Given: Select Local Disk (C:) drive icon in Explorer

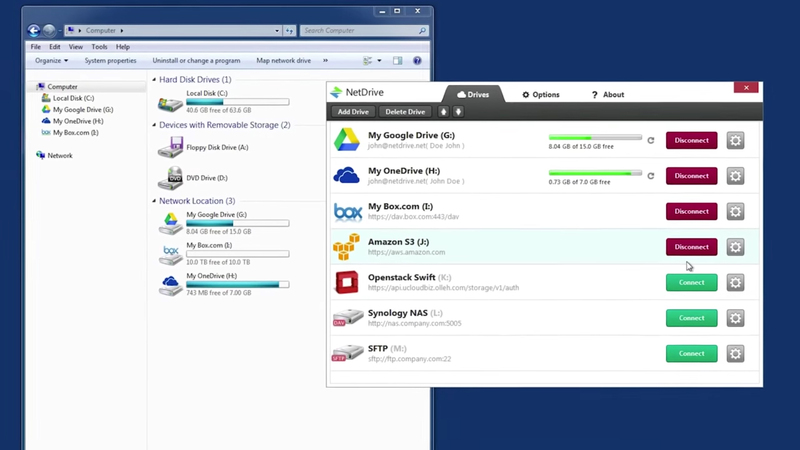Looking at the screenshot, I should coord(170,103).
